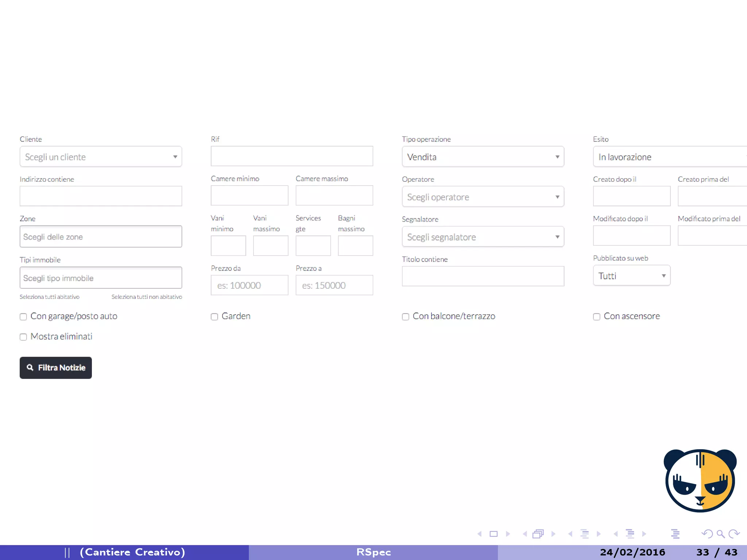Screen dimensions: 747x560
Task: Click the Creato prima del date field
Action: (712, 196)
